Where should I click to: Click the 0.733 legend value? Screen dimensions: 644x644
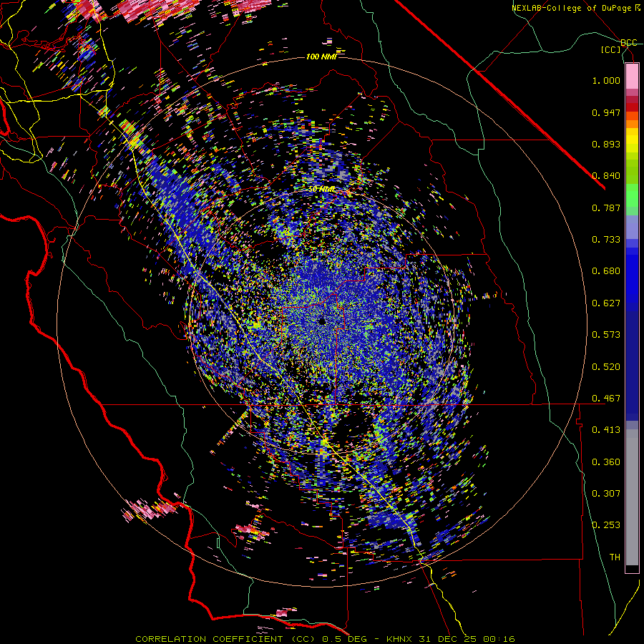[x=606, y=240]
